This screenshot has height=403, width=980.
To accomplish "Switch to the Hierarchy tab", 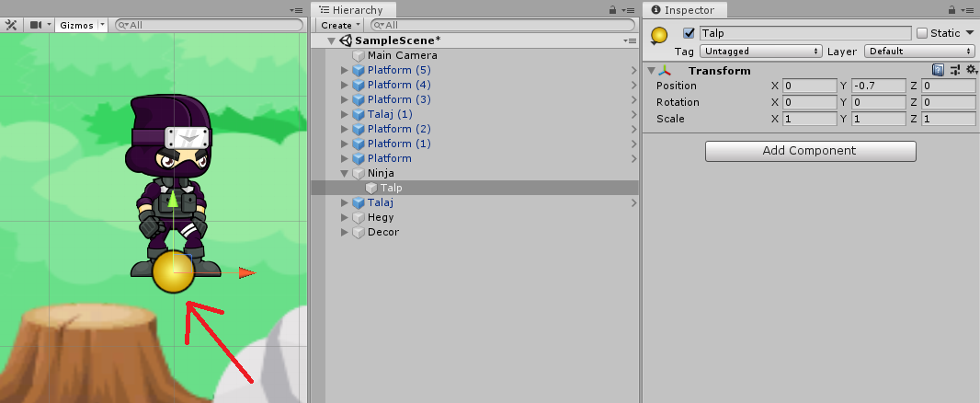I will 353,10.
